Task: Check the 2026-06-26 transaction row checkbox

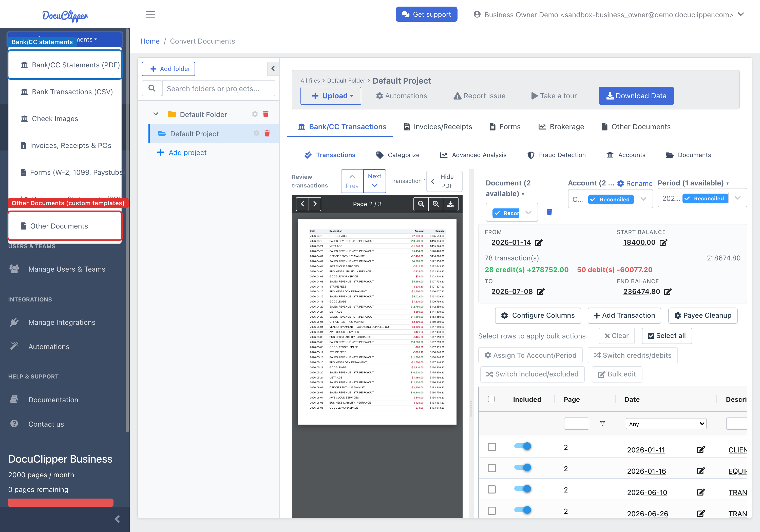Action: pos(491,510)
